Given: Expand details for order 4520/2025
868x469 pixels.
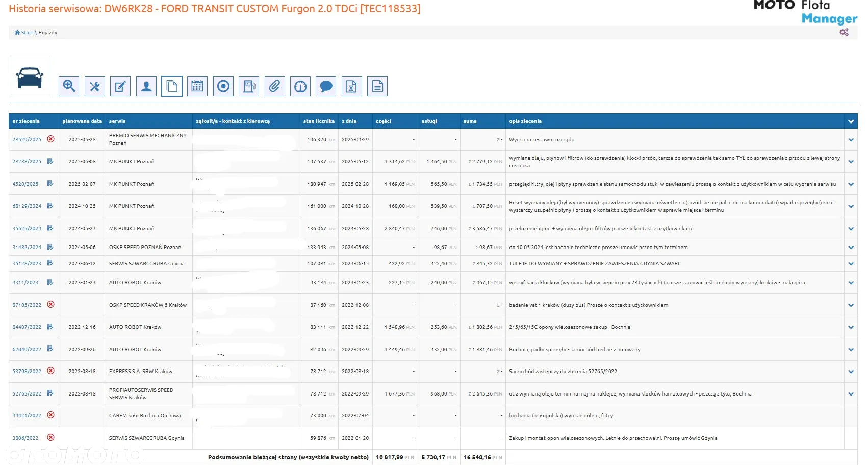Looking at the screenshot, I should pos(851,184).
